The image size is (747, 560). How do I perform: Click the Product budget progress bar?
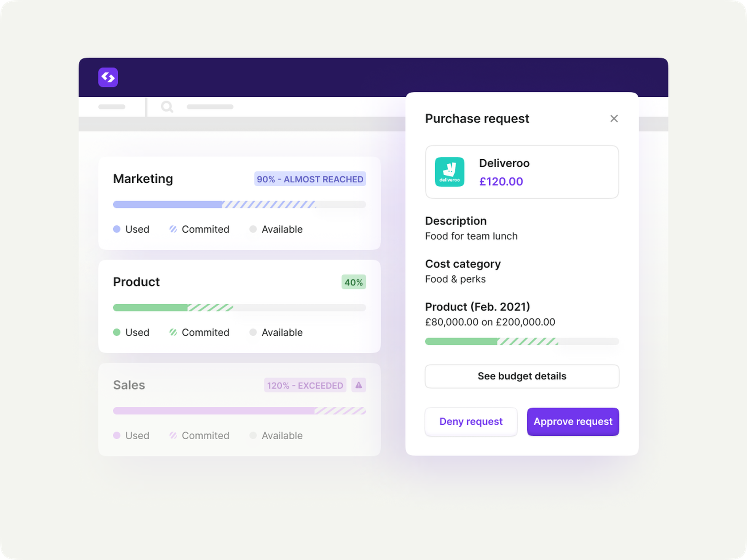240,308
